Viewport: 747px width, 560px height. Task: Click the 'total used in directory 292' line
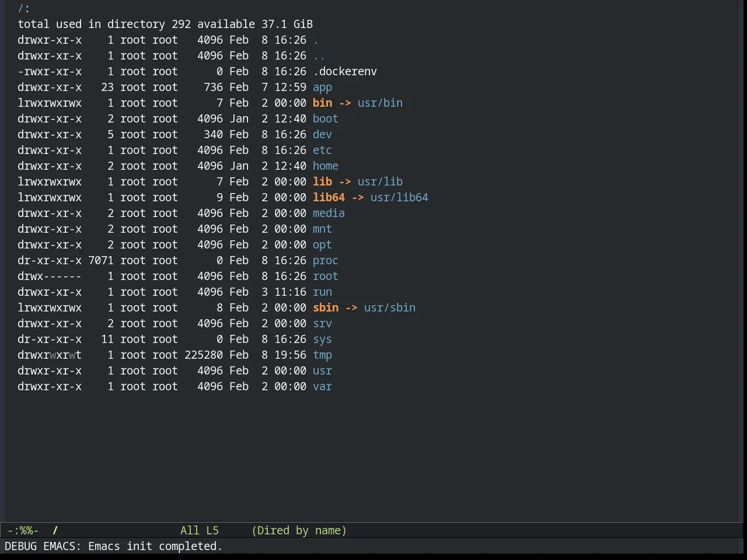(165, 24)
